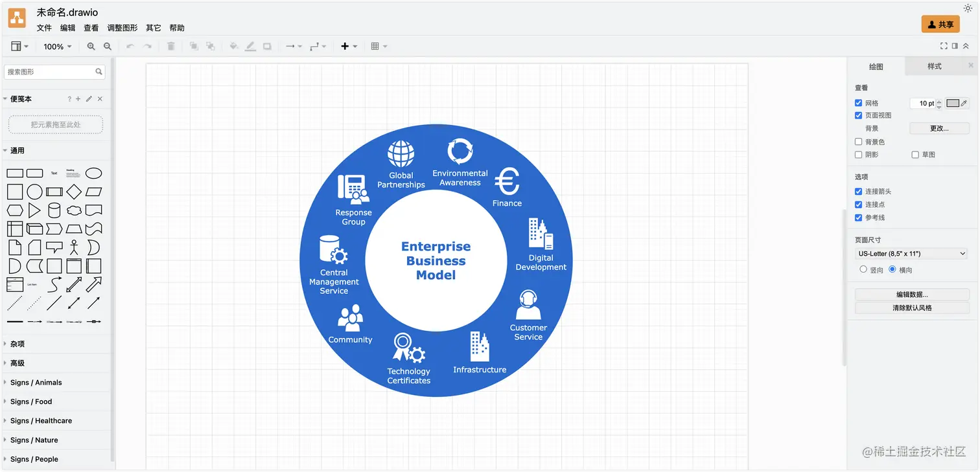Open the table grid dropdown
Viewport: 980px width, 472px height.
(x=379, y=47)
